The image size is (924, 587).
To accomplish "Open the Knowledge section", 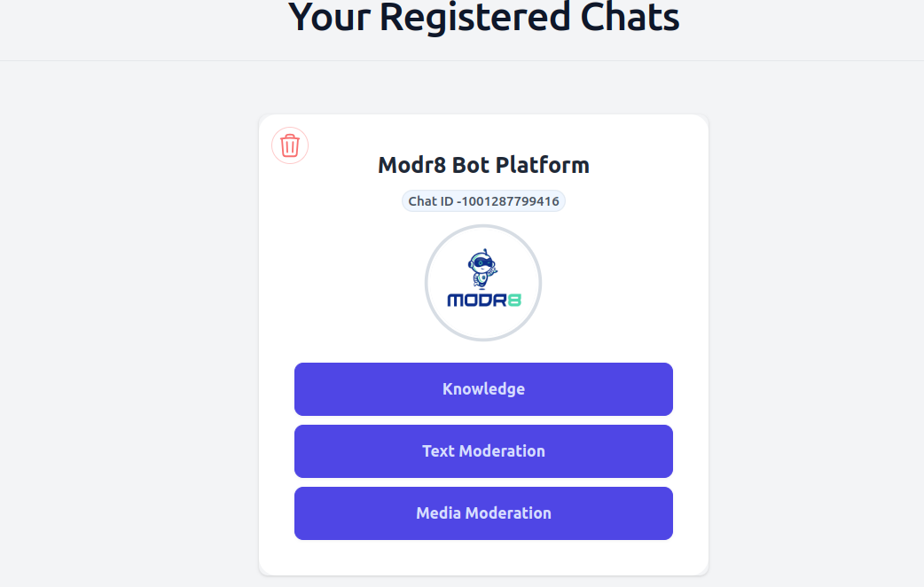I will [483, 389].
